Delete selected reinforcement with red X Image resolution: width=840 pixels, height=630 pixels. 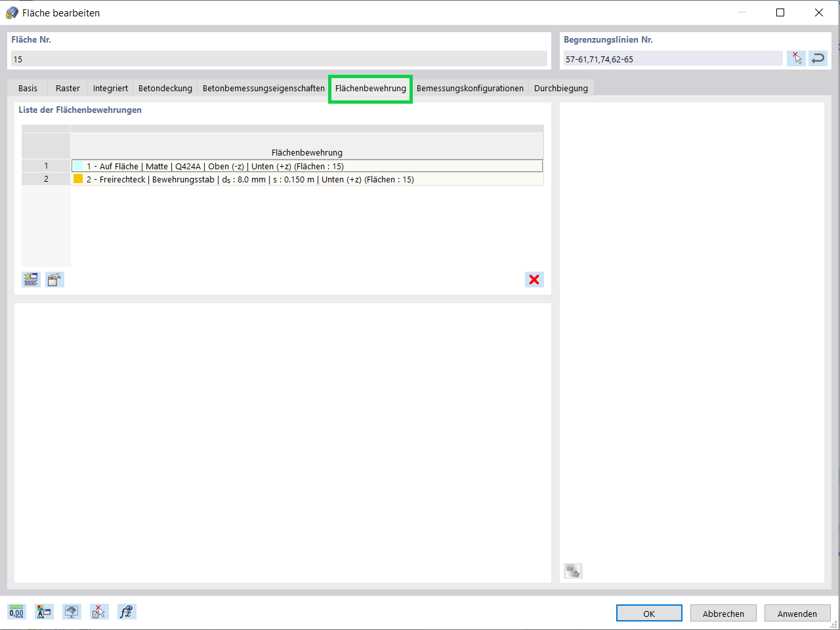pyautogui.click(x=534, y=280)
